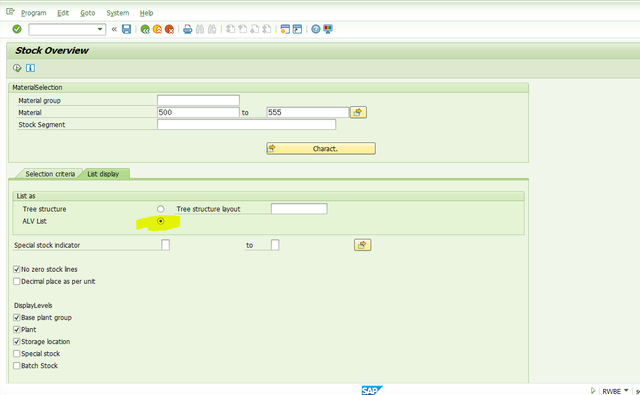This screenshot has height=395, width=640.
Task: Click the RWBE program name text
Action: click(611, 391)
